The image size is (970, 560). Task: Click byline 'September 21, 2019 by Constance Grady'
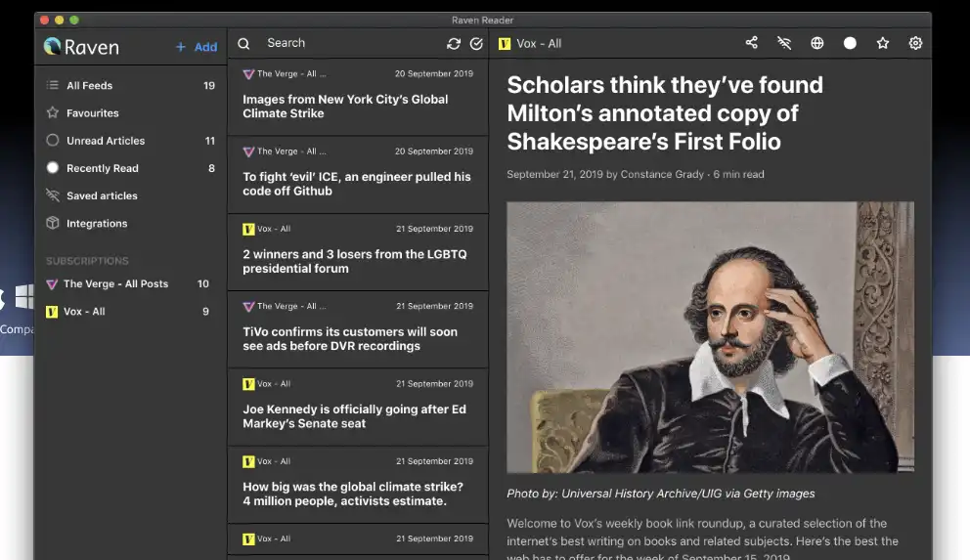tap(605, 174)
